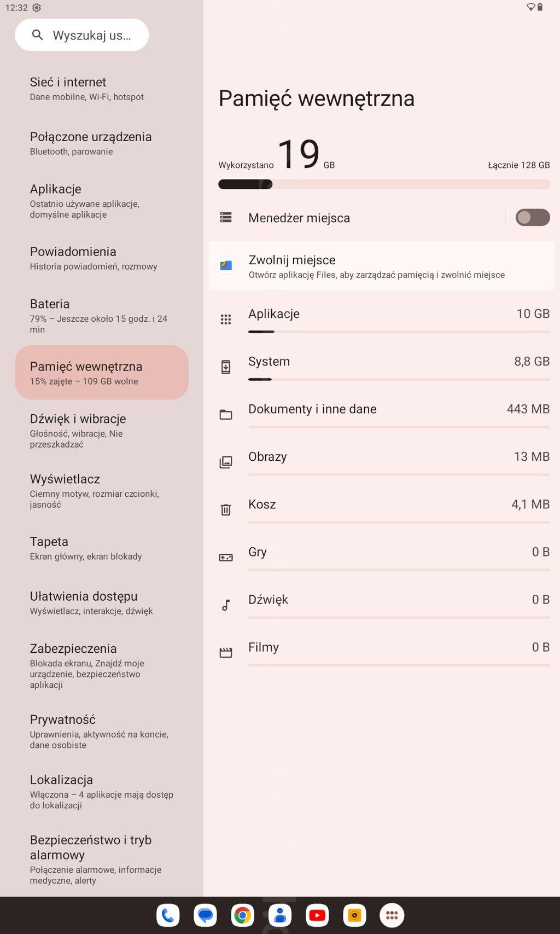Click the Dźwięk music note icon
560x934 pixels.
226,605
